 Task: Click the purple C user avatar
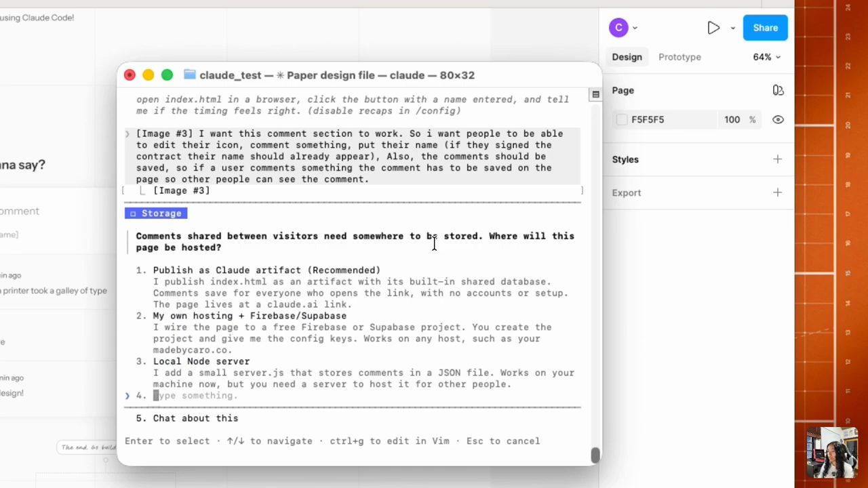(618, 28)
